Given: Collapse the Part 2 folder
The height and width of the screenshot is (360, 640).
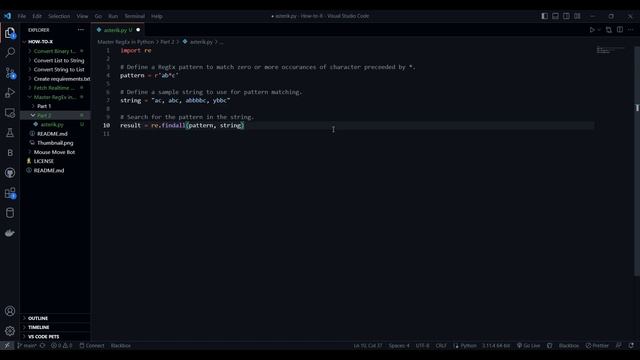Looking at the screenshot, I should pos(55,115).
